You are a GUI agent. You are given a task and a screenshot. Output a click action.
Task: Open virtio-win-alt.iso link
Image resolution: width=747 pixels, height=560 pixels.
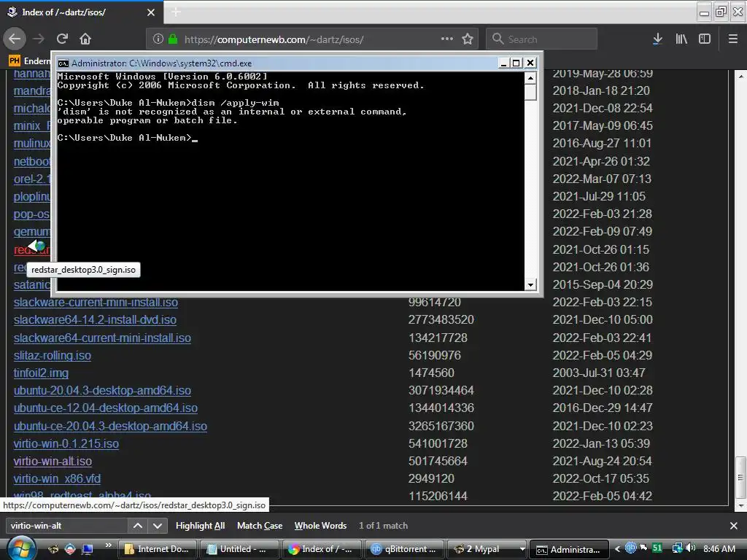(x=53, y=462)
